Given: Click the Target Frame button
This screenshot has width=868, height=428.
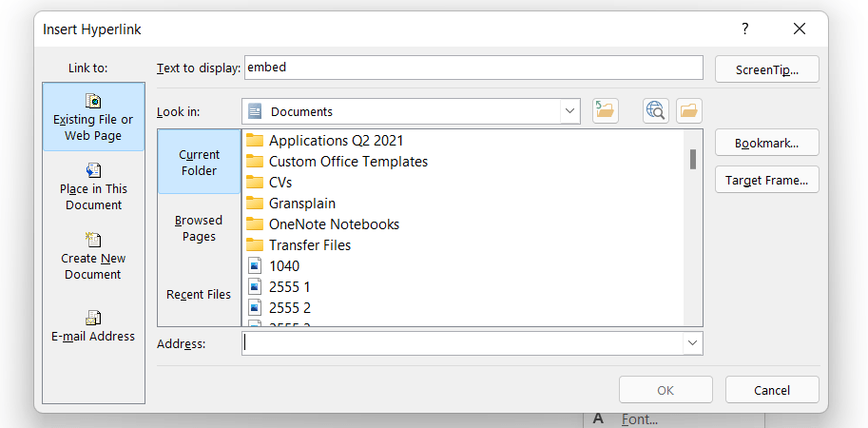Looking at the screenshot, I should click(x=766, y=180).
